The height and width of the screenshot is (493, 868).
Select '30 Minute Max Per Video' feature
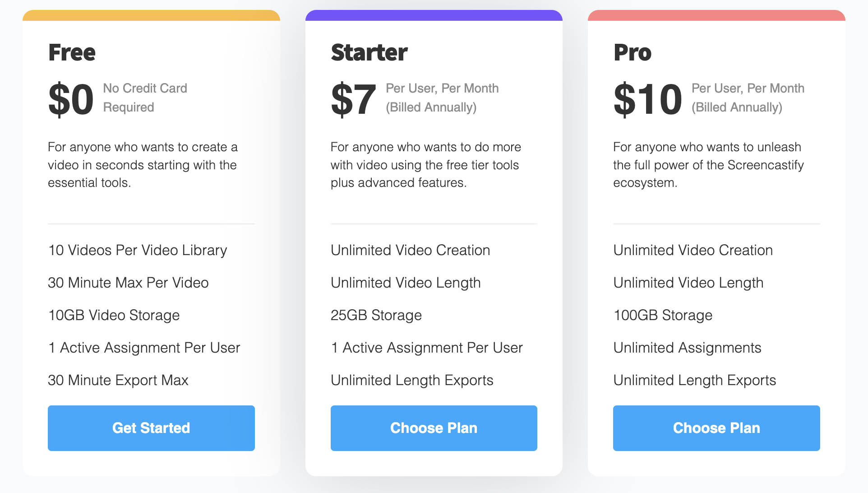pos(128,283)
